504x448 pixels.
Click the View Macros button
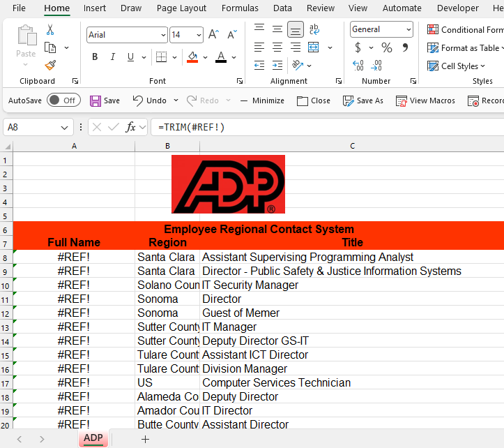(x=425, y=100)
